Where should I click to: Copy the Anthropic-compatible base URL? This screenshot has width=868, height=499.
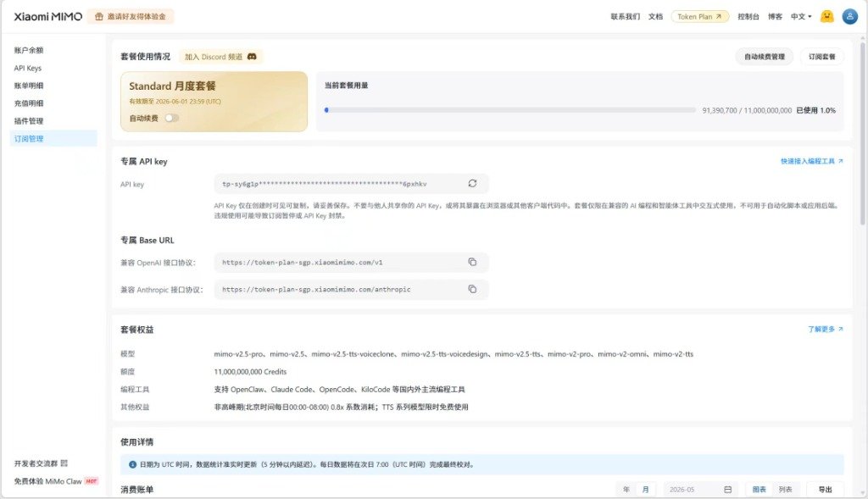472,289
